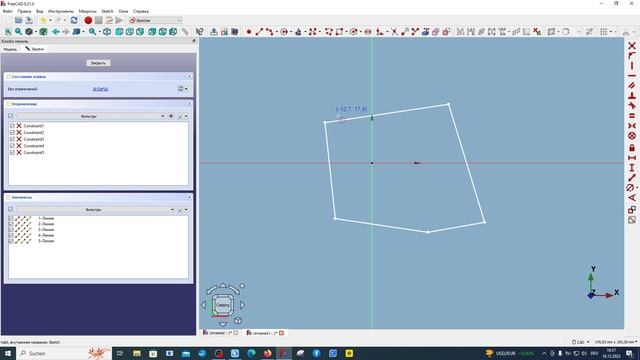Open the Sketcher workbench dropdown
The image size is (640, 360).
tap(155, 20)
